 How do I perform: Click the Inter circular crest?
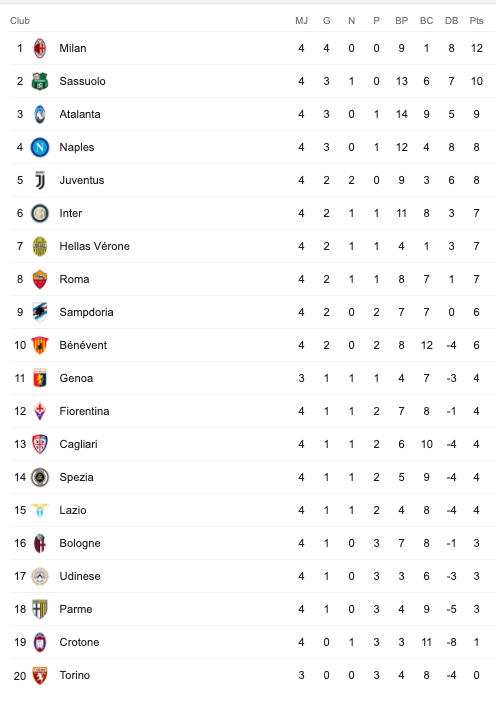point(40,213)
